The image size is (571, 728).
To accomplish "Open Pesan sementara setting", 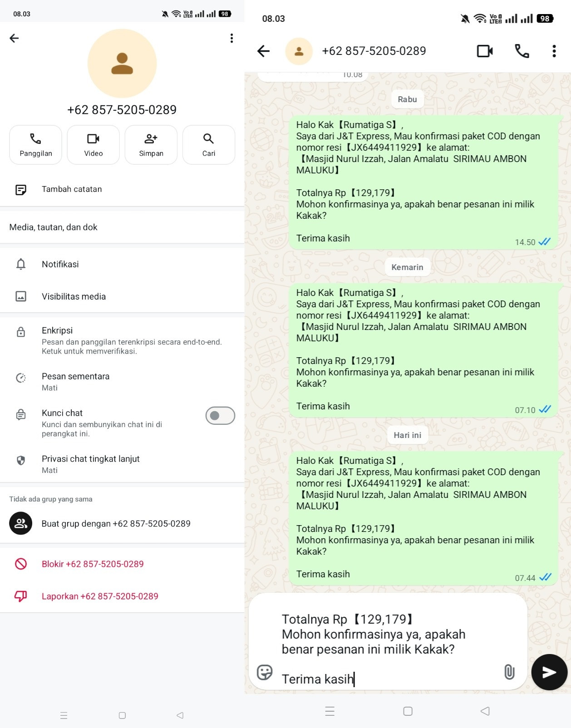I will (123, 382).
